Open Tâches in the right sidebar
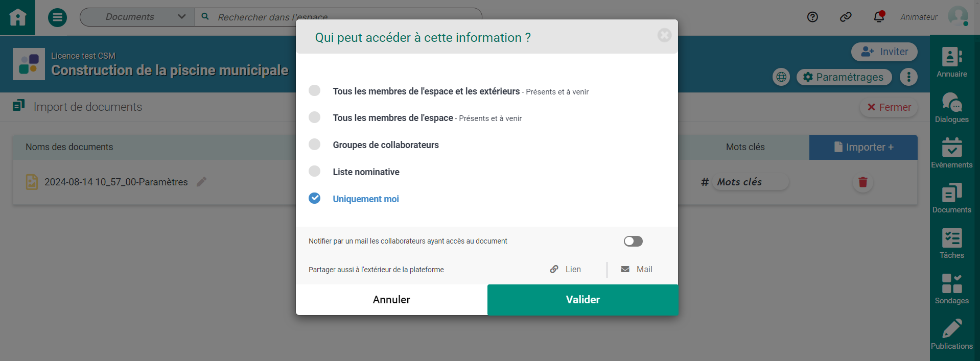The height and width of the screenshot is (361, 980). [x=951, y=243]
